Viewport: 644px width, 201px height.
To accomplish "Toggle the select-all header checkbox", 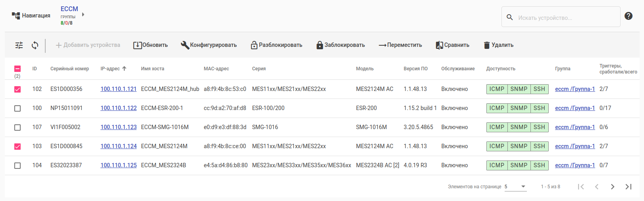I will pyautogui.click(x=17, y=69).
